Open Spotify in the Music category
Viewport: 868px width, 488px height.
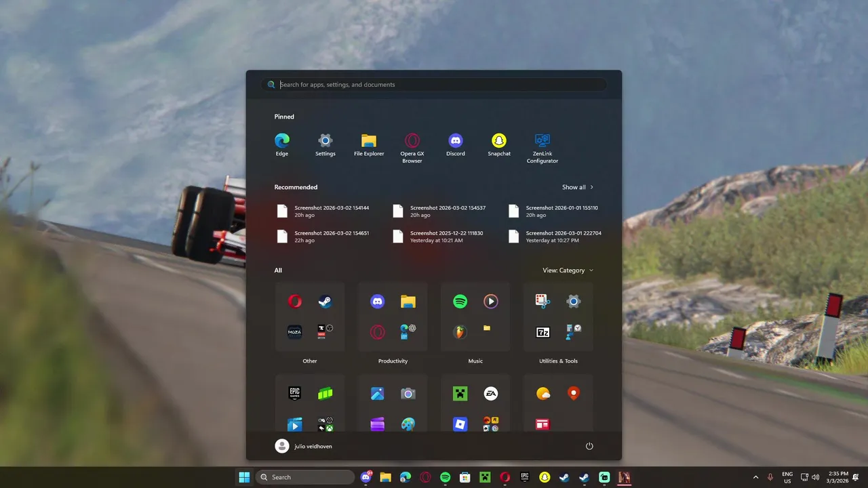click(x=460, y=302)
